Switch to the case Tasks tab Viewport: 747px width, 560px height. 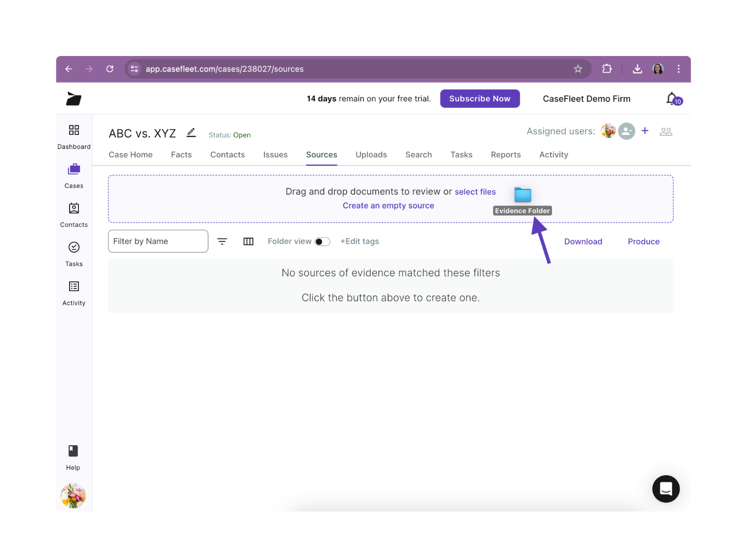(461, 154)
